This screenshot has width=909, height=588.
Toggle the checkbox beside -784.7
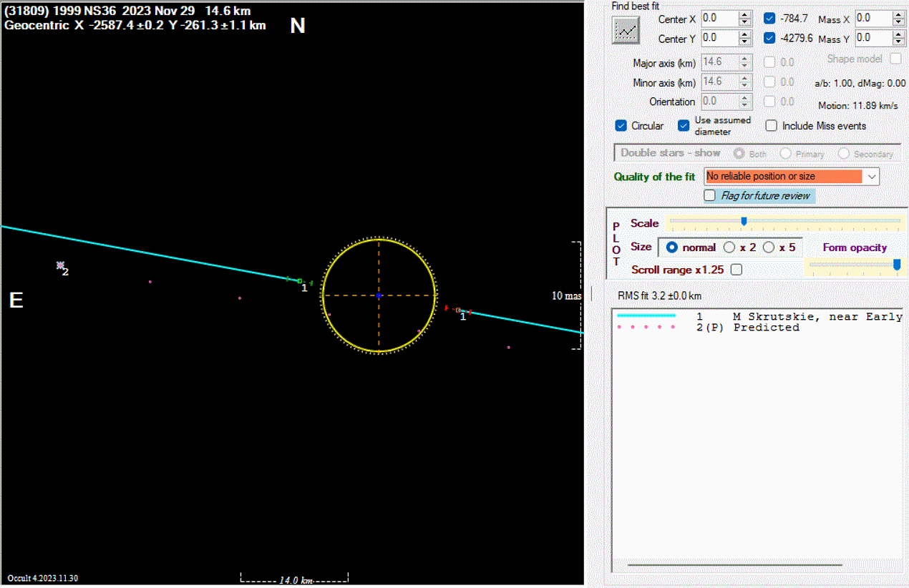(x=769, y=18)
